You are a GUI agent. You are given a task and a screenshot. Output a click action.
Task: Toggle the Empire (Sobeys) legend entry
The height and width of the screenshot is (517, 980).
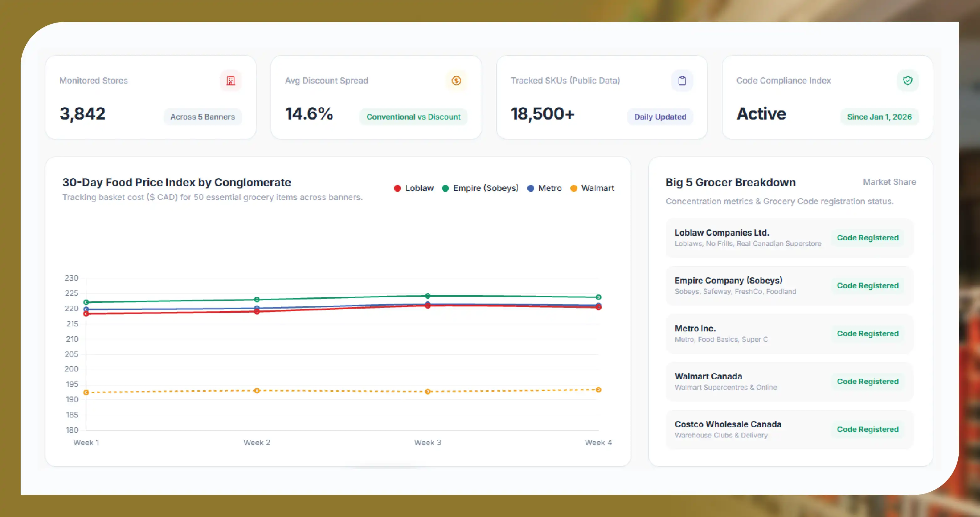pos(480,188)
